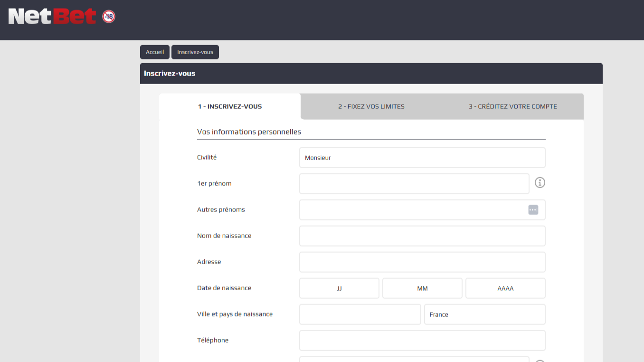Click the JJ day of birth field
The width and height of the screenshot is (644, 362).
[x=339, y=288]
